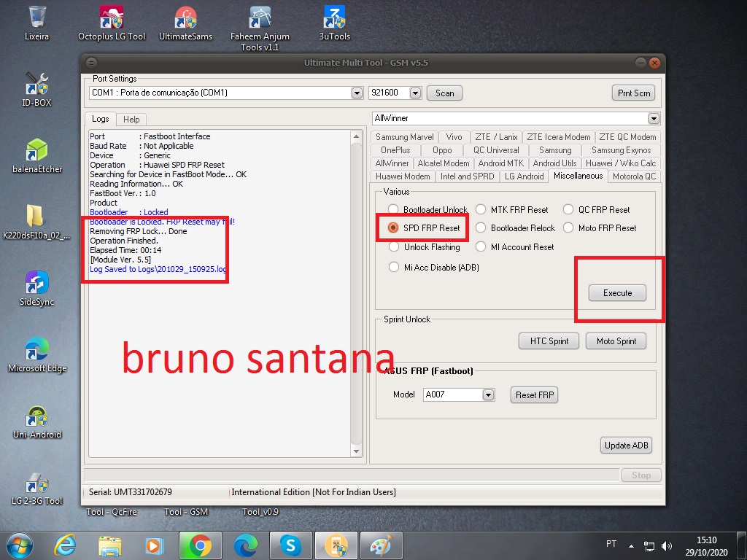The height and width of the screenshot is (560, 747).
Task: Open the LG Android tab
Action: 524,176
